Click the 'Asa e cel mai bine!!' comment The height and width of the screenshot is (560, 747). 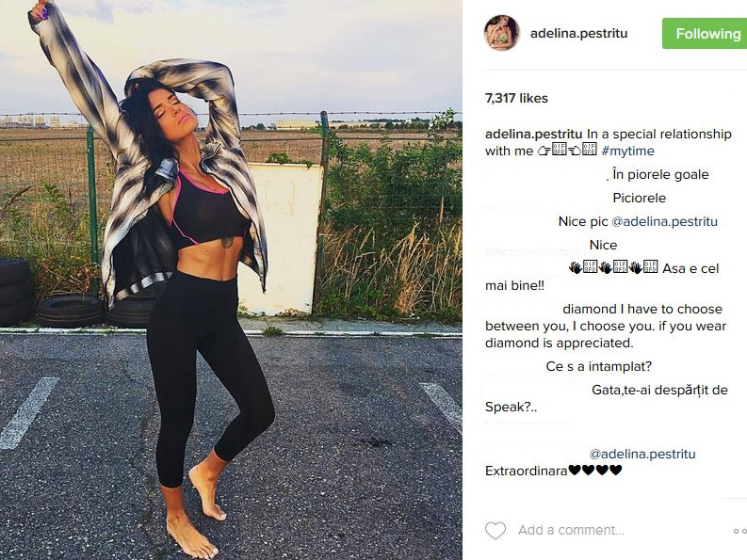point(602,277)
